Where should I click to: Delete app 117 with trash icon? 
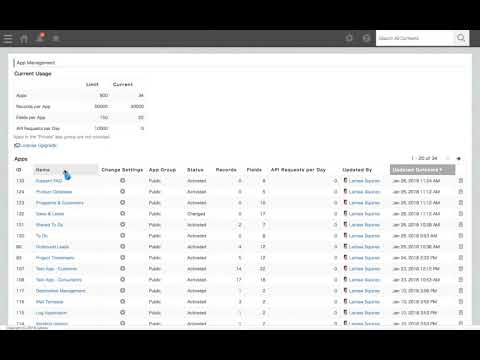(x=461, y=290)
